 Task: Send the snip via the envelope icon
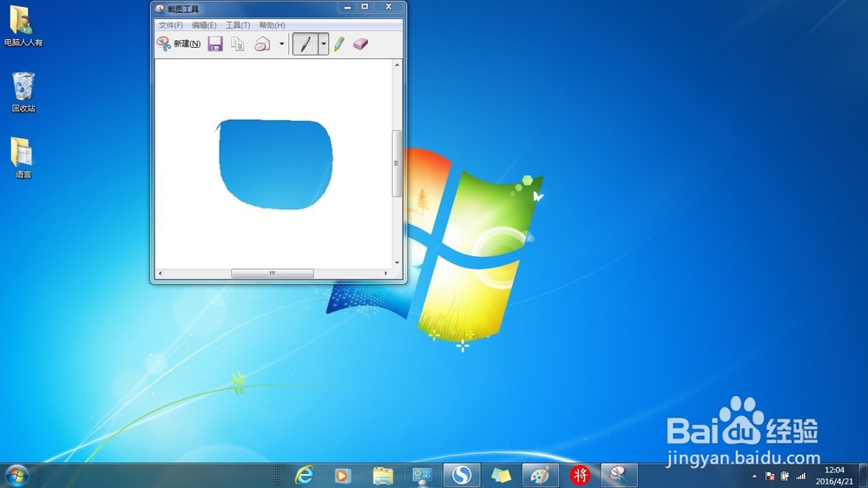262,43
